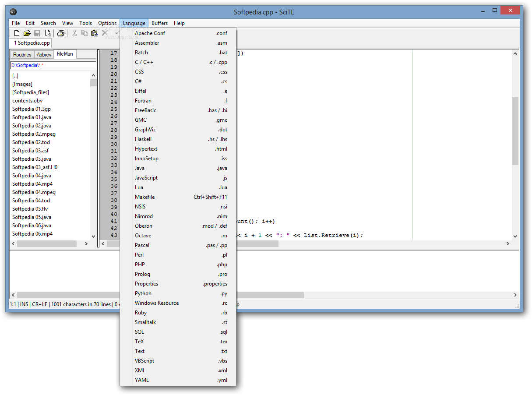Choose Makefile menu entry
The image size is (532, 395).
(178, 197)
